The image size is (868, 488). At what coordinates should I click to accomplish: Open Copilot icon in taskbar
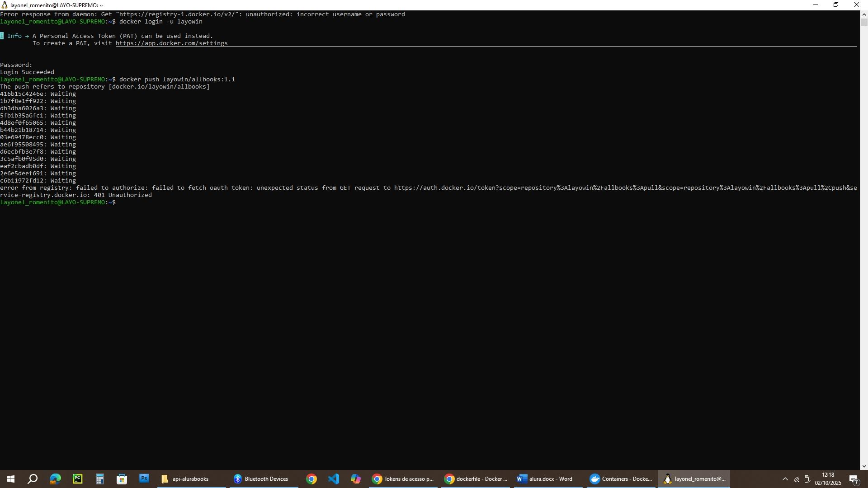coord(356,479)
